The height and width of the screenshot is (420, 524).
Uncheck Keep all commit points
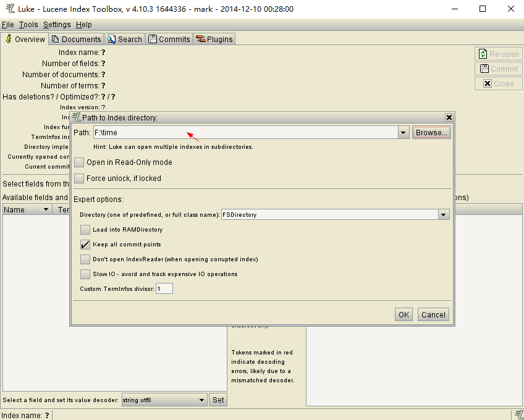[85, 245]
